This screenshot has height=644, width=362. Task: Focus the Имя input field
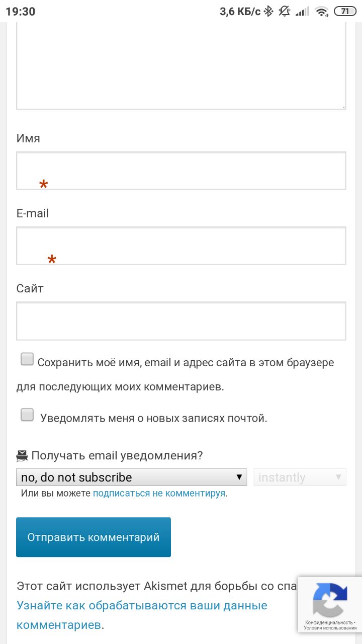[x=181, y=171]
